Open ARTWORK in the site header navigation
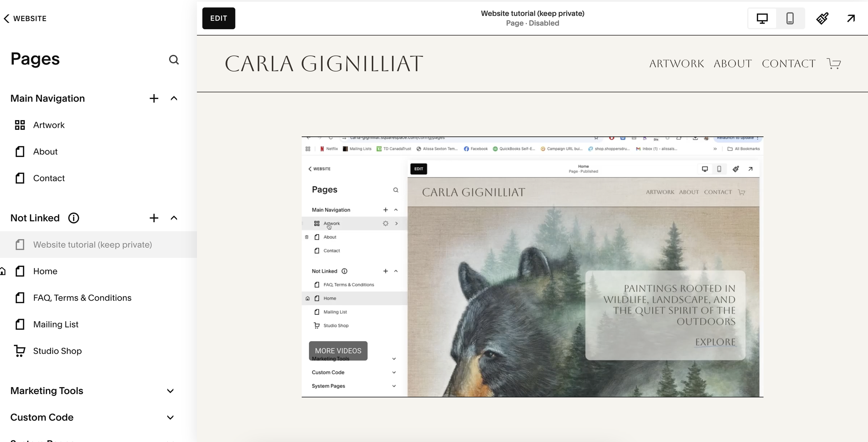Viewport: 868px width, 442px height. pyautogui.click(x=676, y=63)
